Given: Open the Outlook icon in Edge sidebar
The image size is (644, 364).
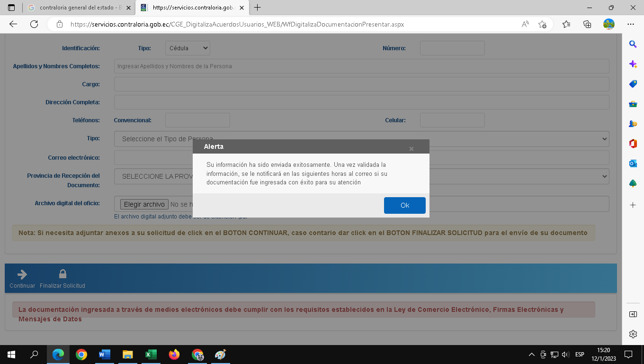Looking at the screenshot, I should [633, 164].
